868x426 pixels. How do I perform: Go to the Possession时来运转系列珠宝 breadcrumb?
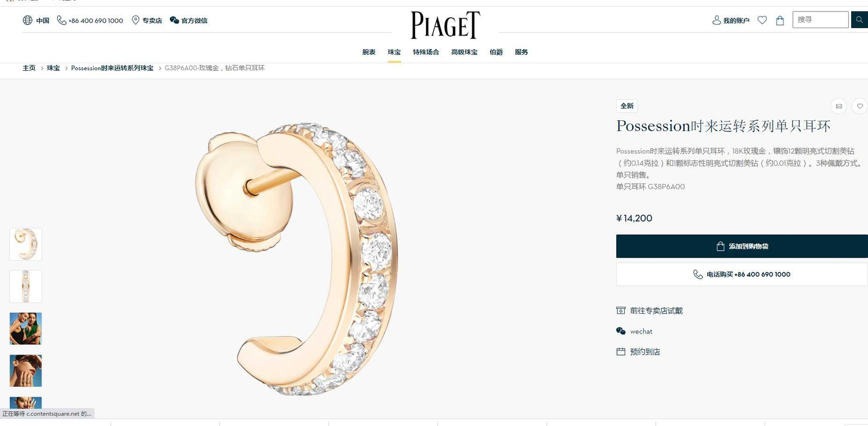112,68
